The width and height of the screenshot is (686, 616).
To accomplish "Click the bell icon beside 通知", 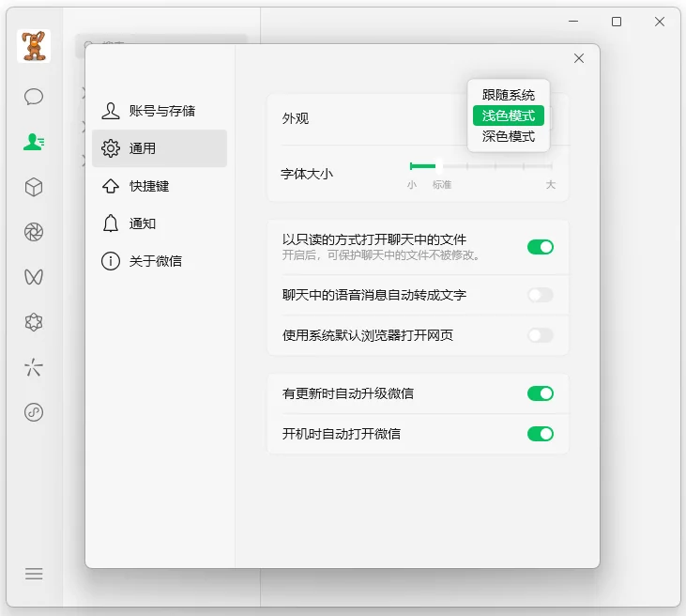I will pyautogui.click(x=110, y=223).
